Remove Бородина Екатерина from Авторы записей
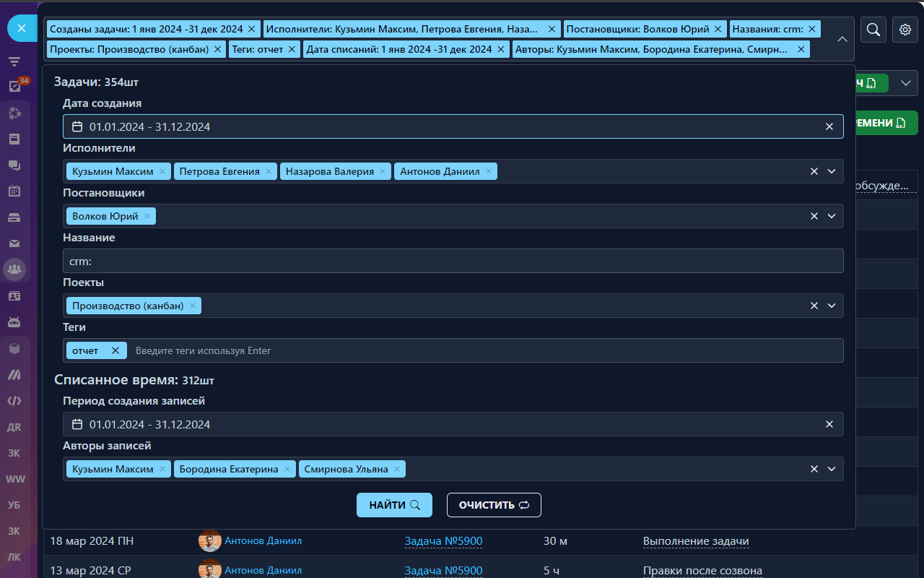Viewport: 924px width, 578px height. (287, 469)
